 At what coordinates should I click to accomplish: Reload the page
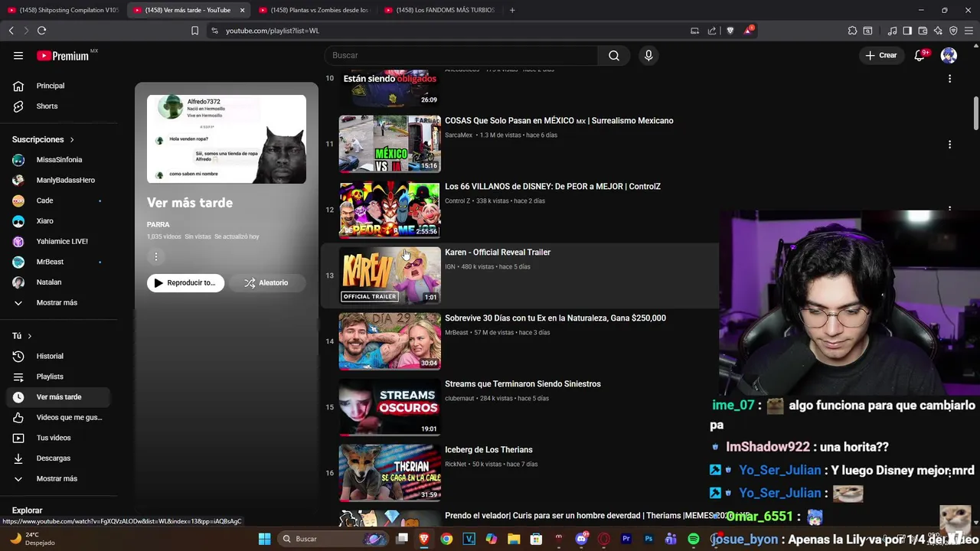(x=41, y=31)
